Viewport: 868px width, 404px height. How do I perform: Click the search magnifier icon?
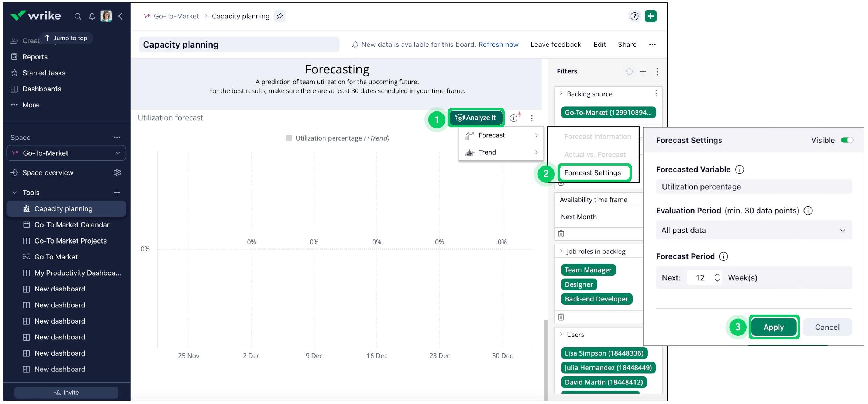click(x=77, y=16)
